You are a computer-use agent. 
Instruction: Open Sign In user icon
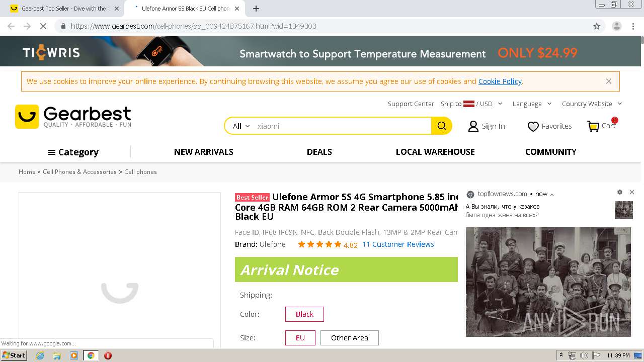tap(473, 126)
